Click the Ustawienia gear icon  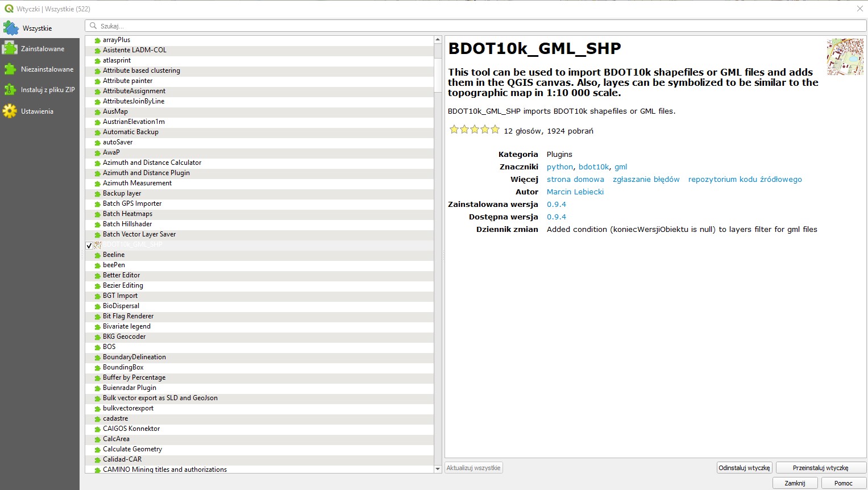(x=10, y=111)
